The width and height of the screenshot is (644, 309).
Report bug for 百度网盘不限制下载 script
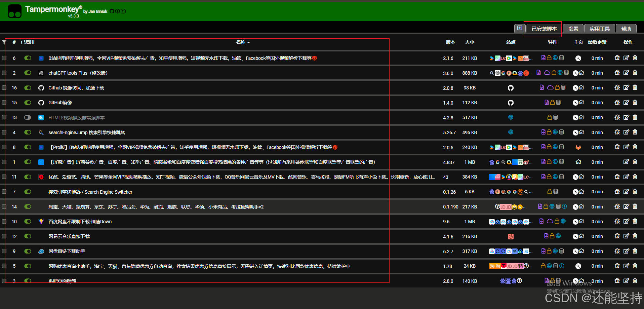617,221
